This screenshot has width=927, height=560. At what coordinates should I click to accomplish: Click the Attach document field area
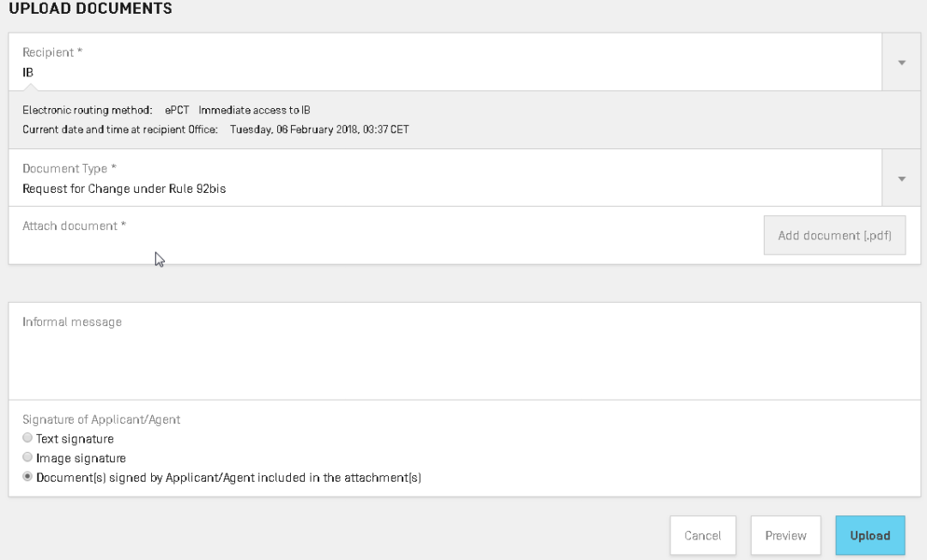click(x=386, y=235)
